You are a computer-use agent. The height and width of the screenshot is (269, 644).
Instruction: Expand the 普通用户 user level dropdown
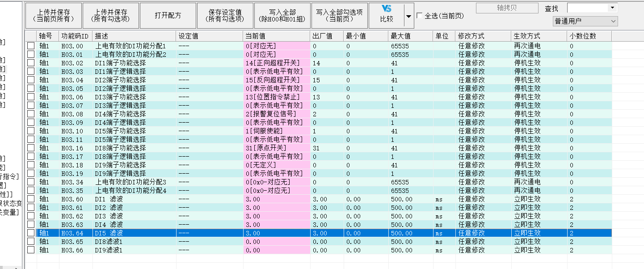coord(585,21)
